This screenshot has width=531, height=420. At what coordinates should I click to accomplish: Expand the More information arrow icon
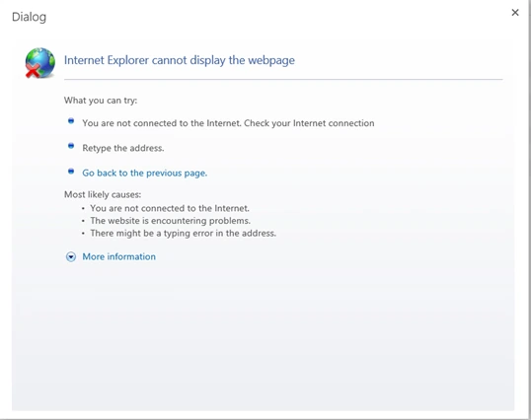coord(71,257)
